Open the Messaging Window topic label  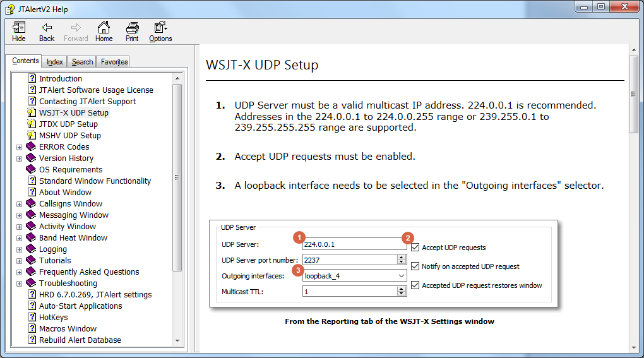pyautogui.click(x=74, y=215)
